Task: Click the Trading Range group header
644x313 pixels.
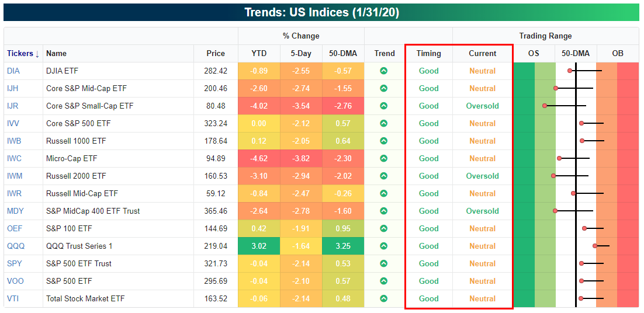Action: coord(545,36)
